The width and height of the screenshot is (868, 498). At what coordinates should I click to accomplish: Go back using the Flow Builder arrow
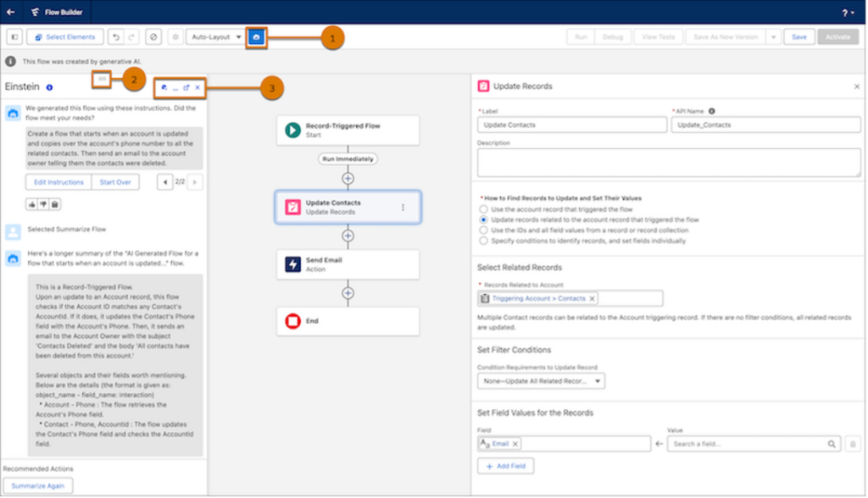[x=10, y=12]
